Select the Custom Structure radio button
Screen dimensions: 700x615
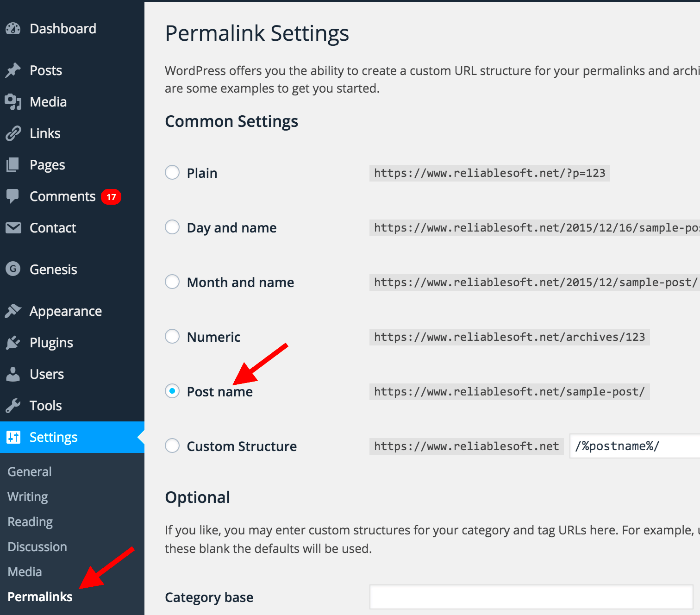(x=172, y=446)
